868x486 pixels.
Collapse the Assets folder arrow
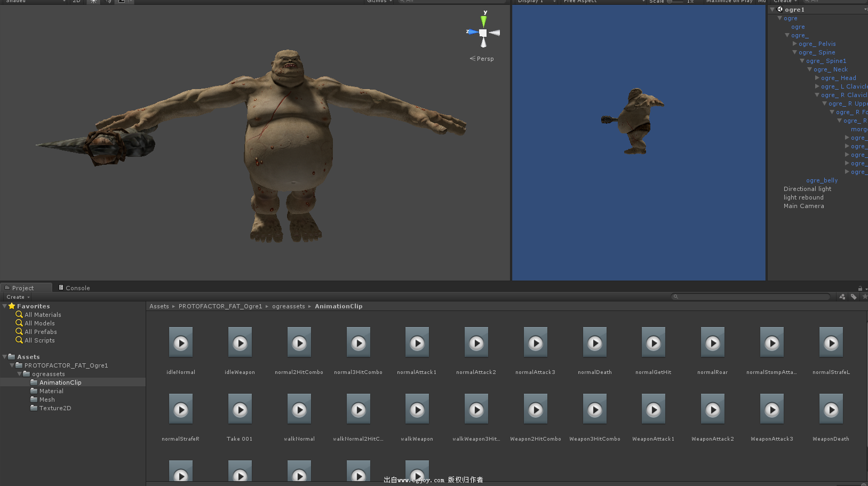click(x=4, y=357)
